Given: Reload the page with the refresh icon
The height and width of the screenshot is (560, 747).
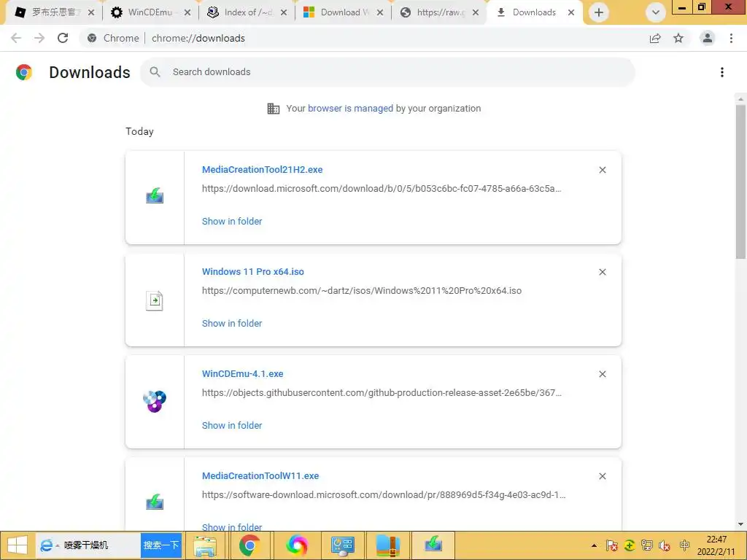Looking at the screenshot, I should point(63,38).
